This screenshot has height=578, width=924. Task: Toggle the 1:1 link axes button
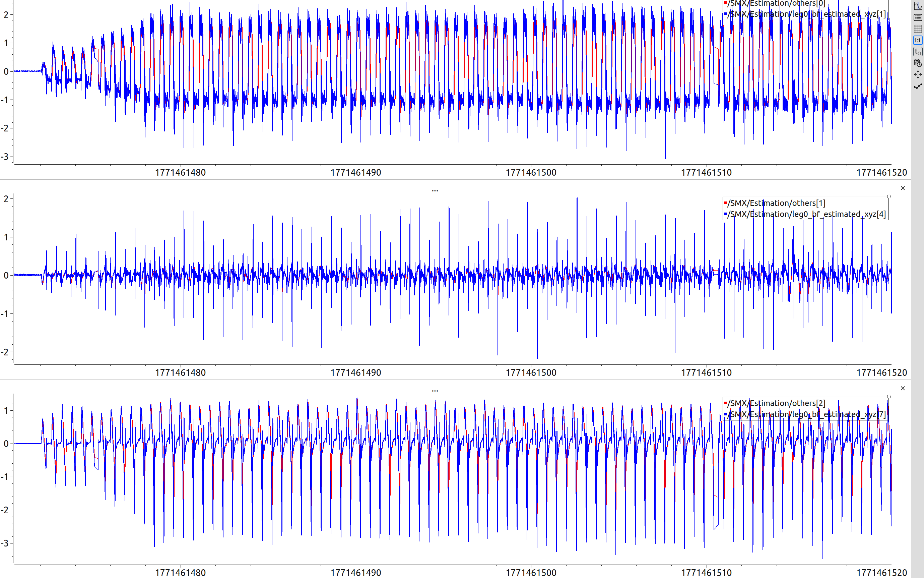[918, 40]
